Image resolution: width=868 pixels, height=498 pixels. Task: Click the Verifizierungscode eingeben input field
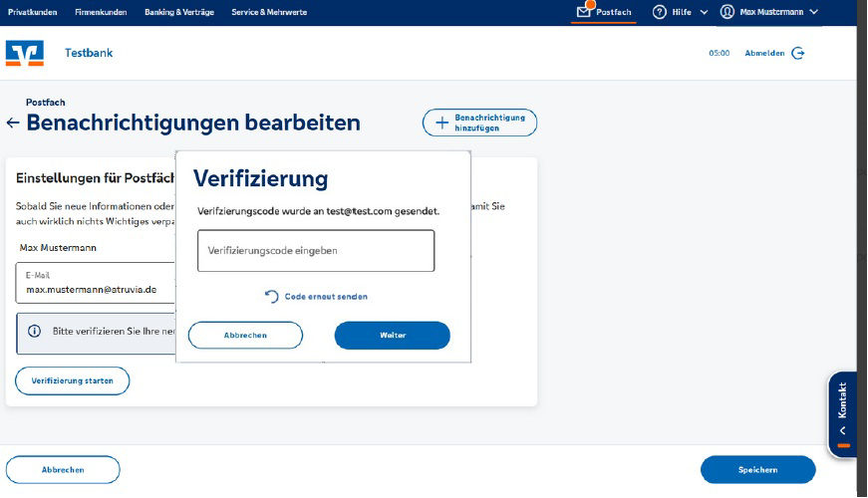(316, 251)
